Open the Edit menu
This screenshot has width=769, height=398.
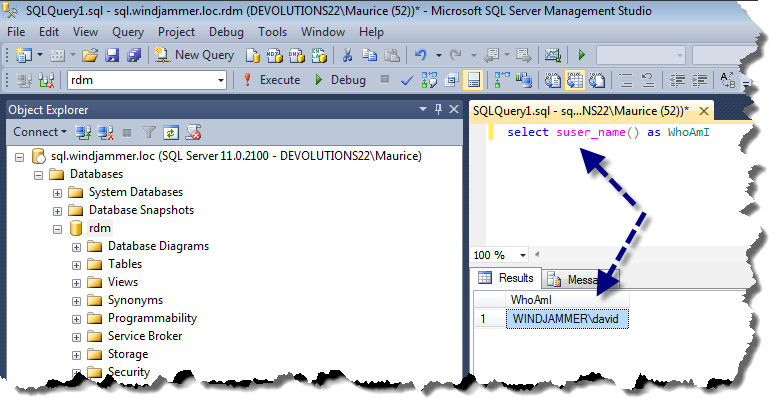[49, 32]
